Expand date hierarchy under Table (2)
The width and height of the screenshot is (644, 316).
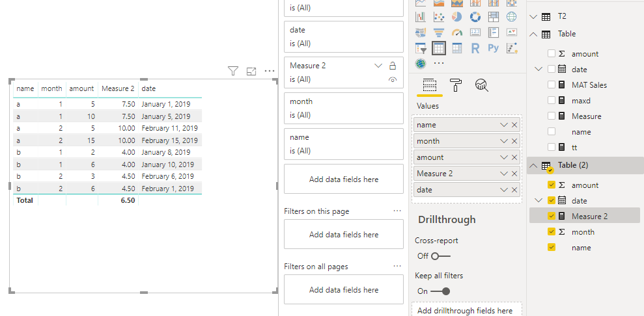(x=539, y=201)
